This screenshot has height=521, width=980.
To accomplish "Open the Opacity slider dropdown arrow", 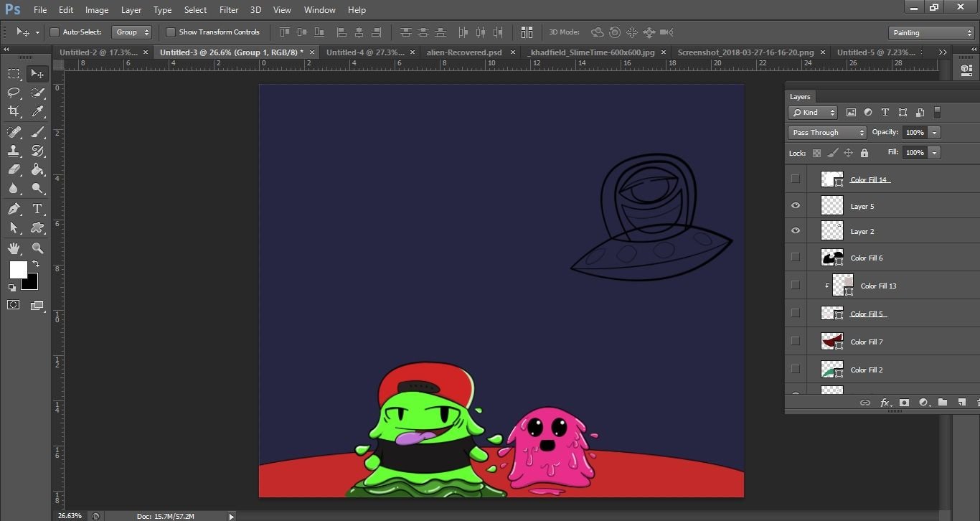I will point(934,133).
